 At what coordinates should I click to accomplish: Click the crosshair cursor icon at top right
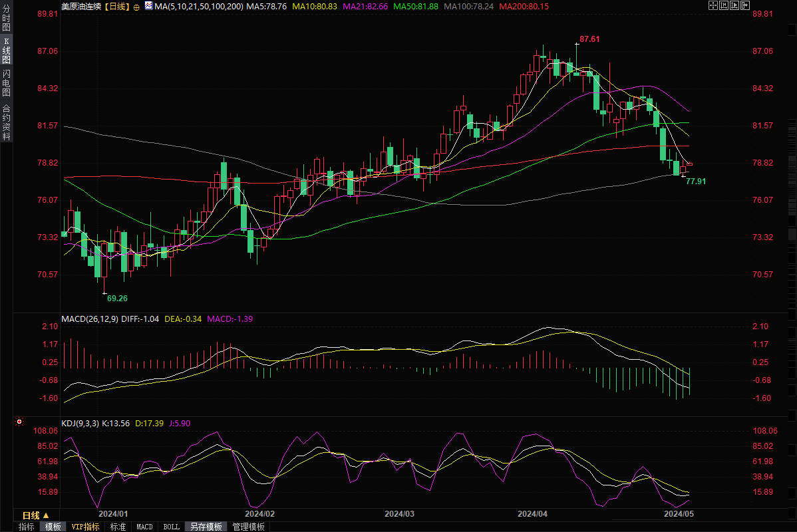tap(713, 5)
